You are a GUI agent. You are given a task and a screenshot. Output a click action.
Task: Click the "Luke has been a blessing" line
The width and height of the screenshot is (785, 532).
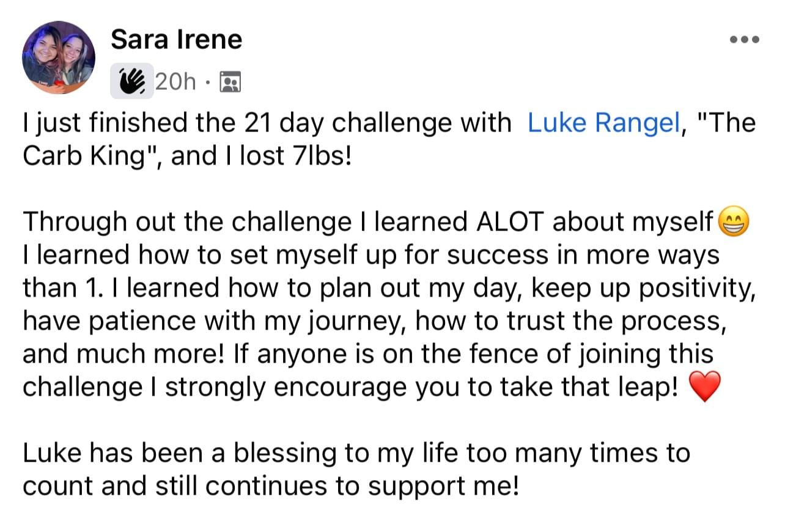(356, 454)
